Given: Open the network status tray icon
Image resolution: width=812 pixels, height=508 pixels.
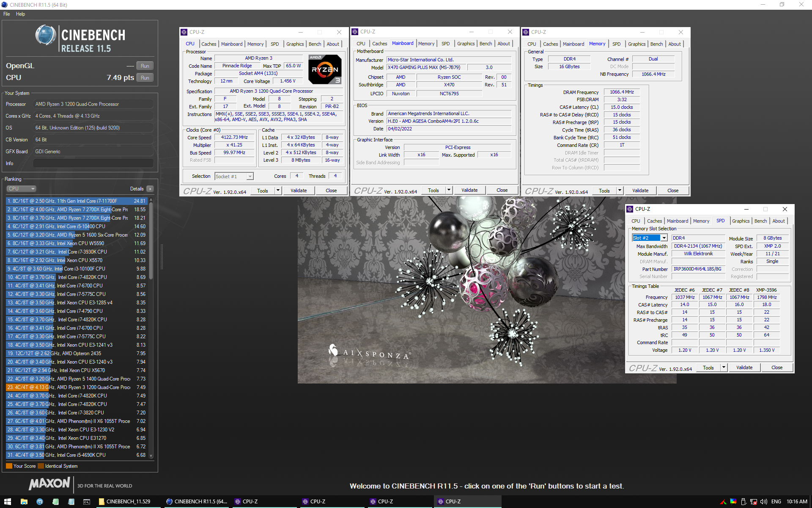Looking at the screenshot, I should (x=754, y=502).
